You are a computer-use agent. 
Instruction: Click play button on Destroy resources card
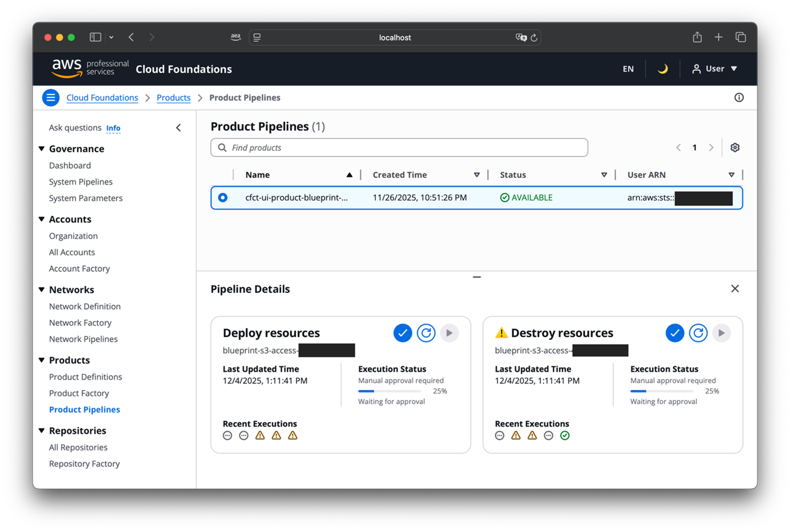click(722, 333)
